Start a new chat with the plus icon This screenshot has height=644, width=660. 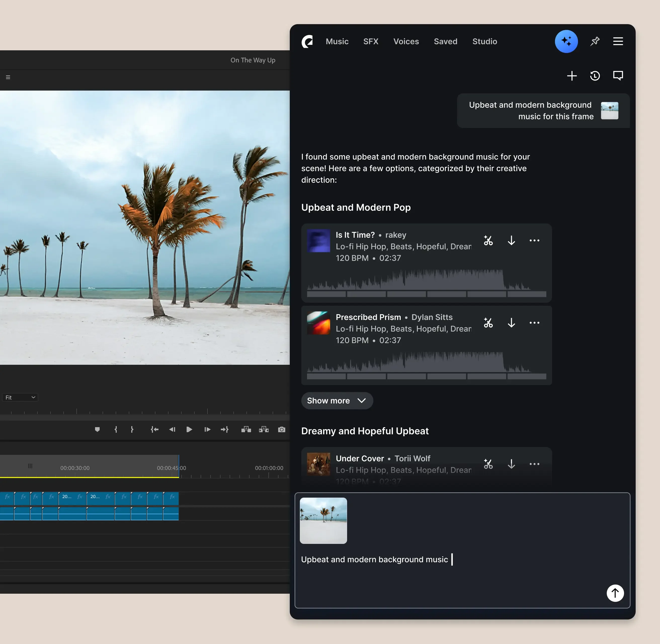tap(572, 76)
